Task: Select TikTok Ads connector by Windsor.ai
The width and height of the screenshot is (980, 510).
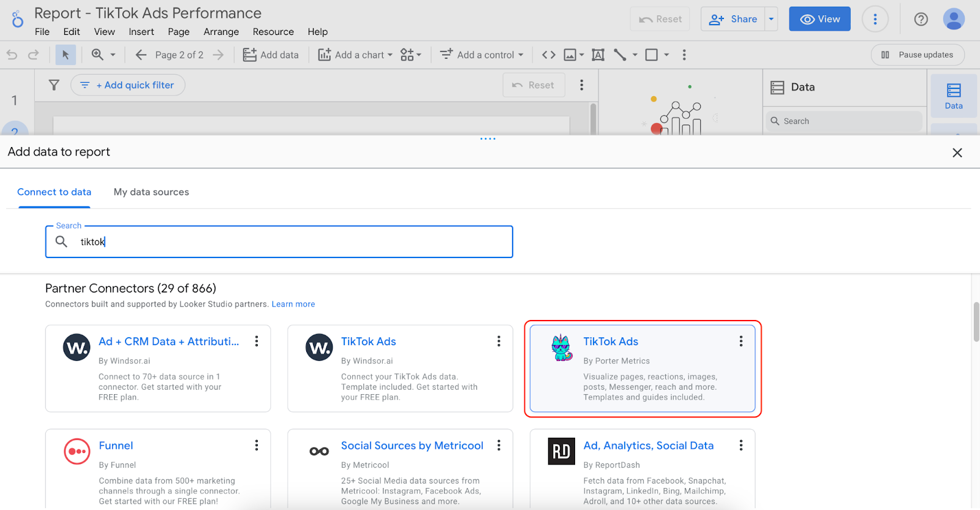Action: [400, 368]
